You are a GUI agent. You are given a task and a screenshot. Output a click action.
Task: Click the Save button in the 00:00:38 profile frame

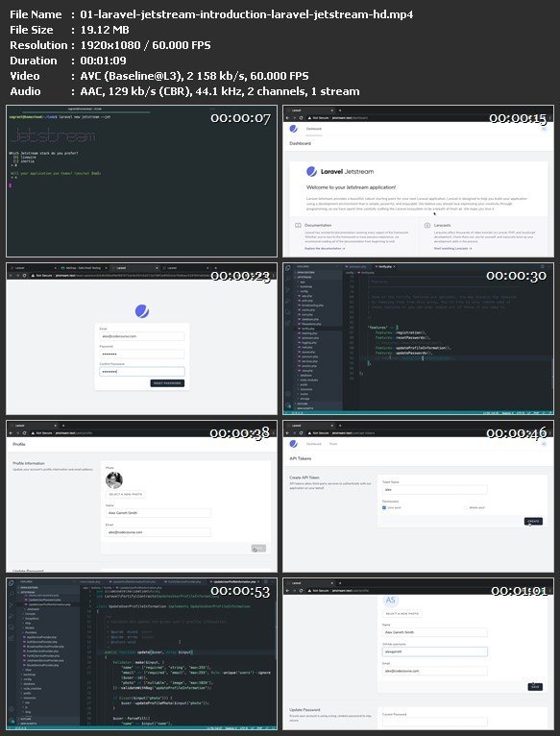258,549
